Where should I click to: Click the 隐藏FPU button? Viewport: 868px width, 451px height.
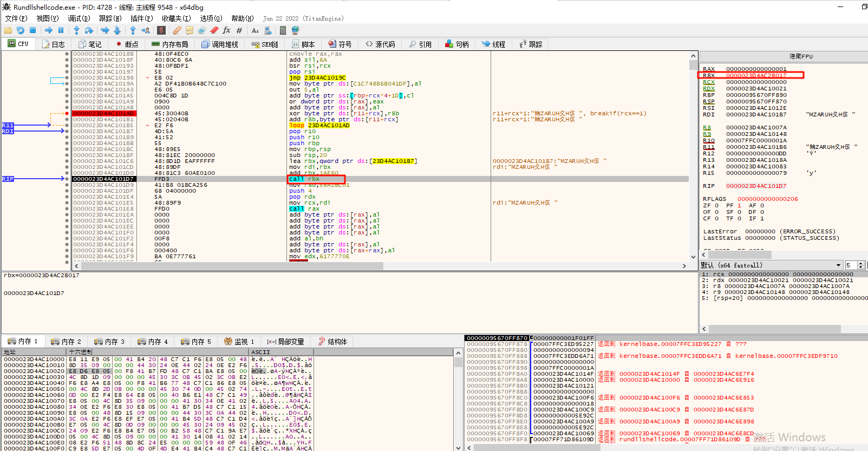800,56
